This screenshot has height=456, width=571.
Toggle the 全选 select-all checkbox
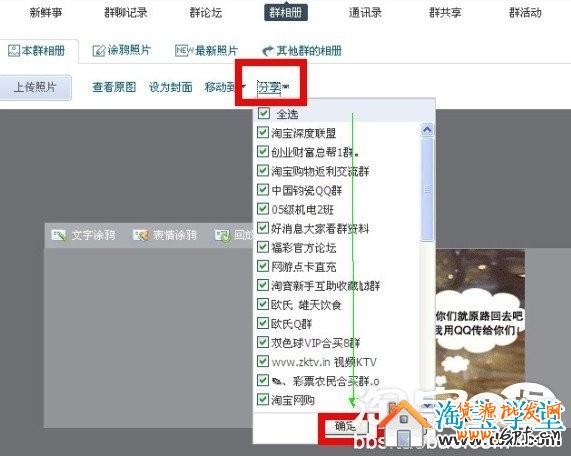pyautogui.click(x=263, y=113)
